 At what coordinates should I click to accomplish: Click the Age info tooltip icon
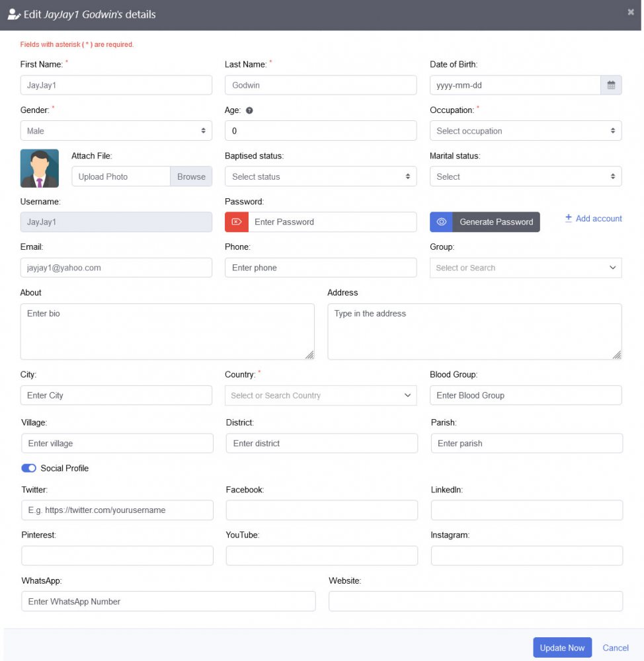[x=250, y=110]
